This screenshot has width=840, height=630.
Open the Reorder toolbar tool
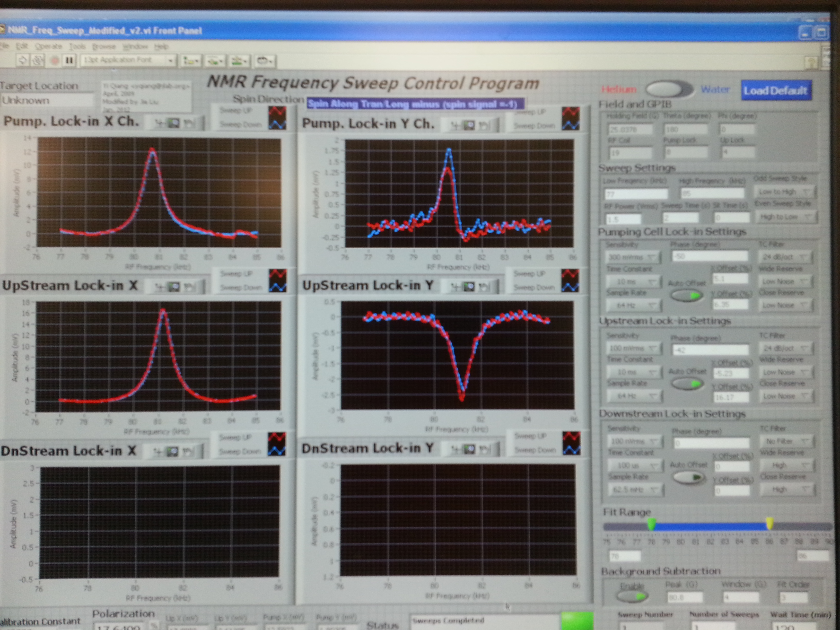click(x=265, y=61)
